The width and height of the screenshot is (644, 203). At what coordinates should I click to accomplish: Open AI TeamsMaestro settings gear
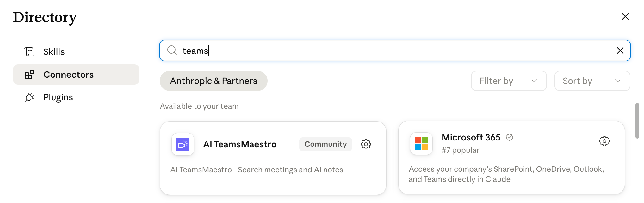pyautogui.click(x=366, y=144)
